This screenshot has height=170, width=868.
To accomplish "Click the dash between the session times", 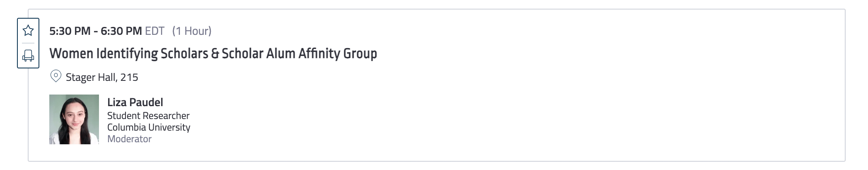I will pyautogui.click(x=96, y=31).
